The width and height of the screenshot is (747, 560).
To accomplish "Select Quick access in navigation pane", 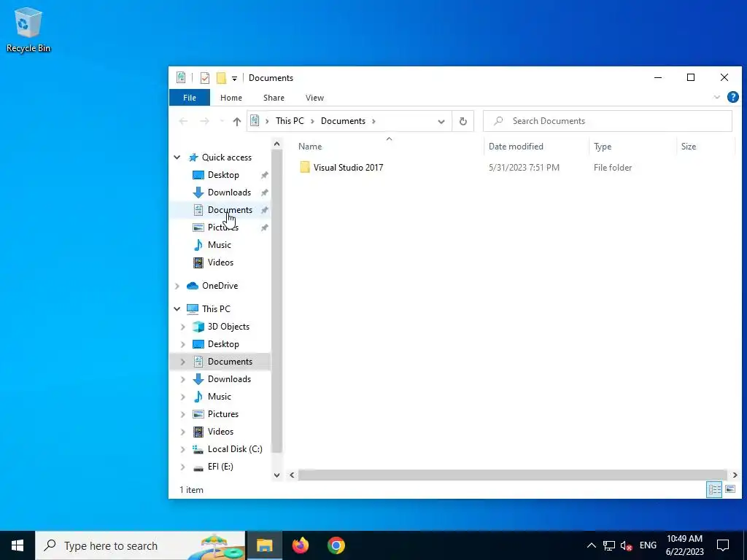I will click(x=227, y=157).
